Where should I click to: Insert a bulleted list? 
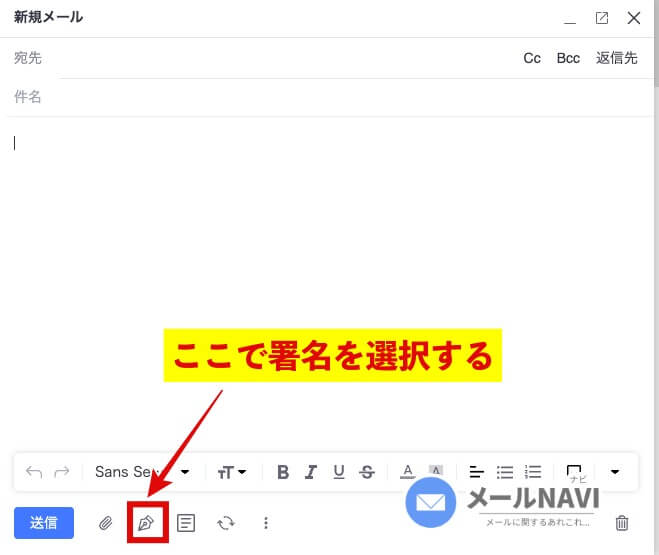(504, 472)
